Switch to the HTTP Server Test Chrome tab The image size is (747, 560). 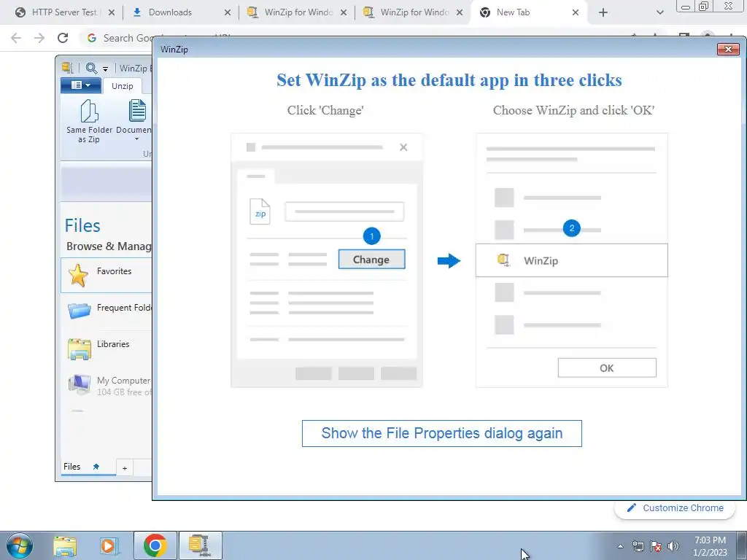[x=64, y=12]
